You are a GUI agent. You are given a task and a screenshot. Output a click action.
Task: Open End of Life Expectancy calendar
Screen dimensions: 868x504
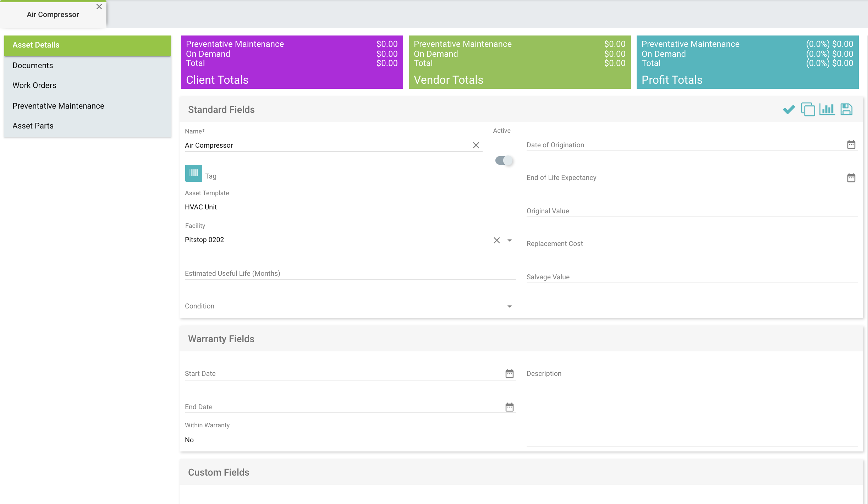[x=851, y=178]
